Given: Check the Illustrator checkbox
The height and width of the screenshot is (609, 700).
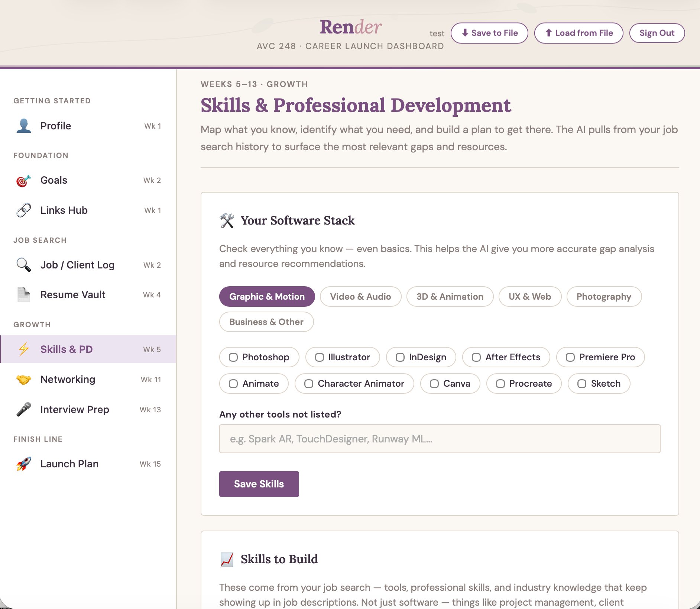Looking at the screenshot, I should 320,357.
